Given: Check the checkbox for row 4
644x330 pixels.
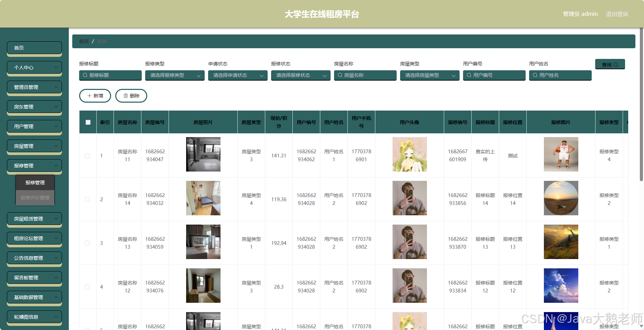Looking at the screenshot, I should 87,287.
